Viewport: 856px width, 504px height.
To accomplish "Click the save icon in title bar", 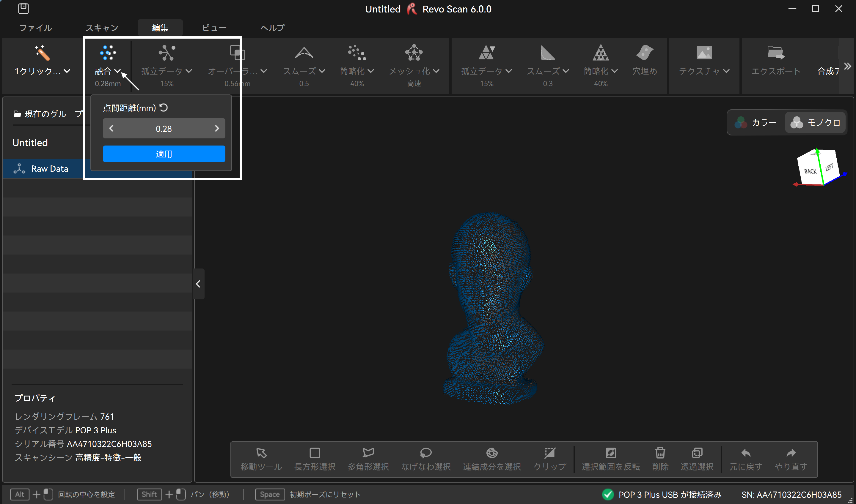I will tap(23, 9).
